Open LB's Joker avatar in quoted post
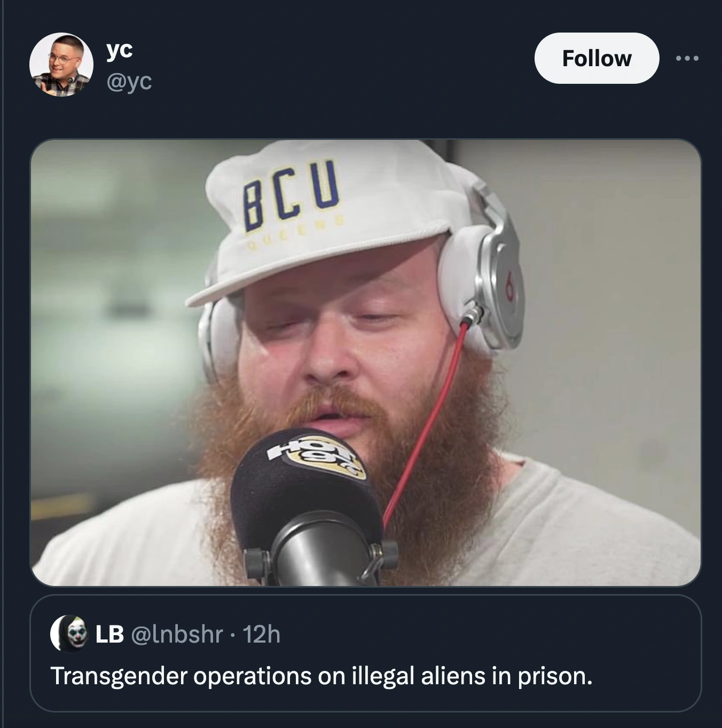Screen dimensions: 722x728 tap(69, 634)
